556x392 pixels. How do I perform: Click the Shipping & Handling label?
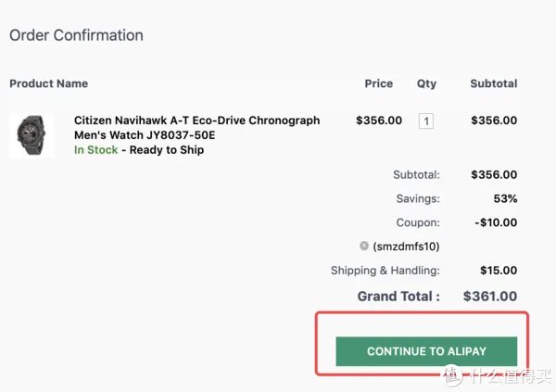[x=385, y=271]
